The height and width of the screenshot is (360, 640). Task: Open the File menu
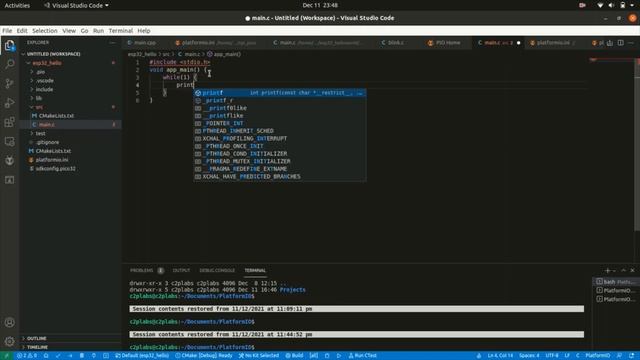click(7, 31)
